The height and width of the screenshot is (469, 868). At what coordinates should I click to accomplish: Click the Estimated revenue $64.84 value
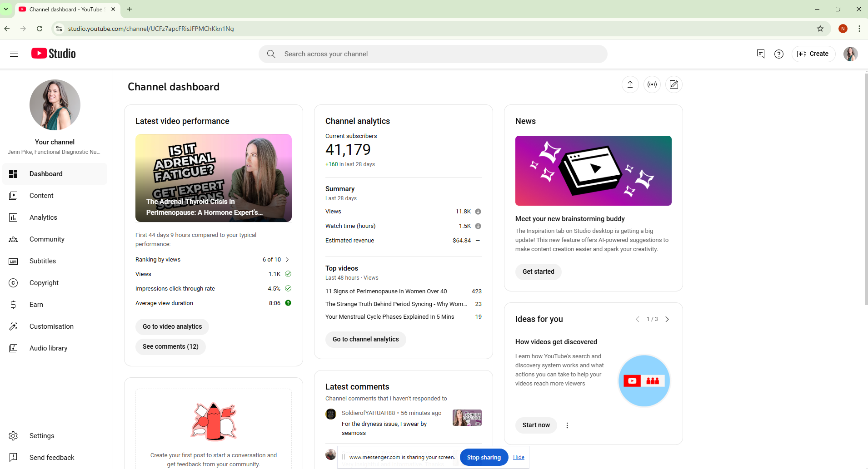(x=462, y=241)
